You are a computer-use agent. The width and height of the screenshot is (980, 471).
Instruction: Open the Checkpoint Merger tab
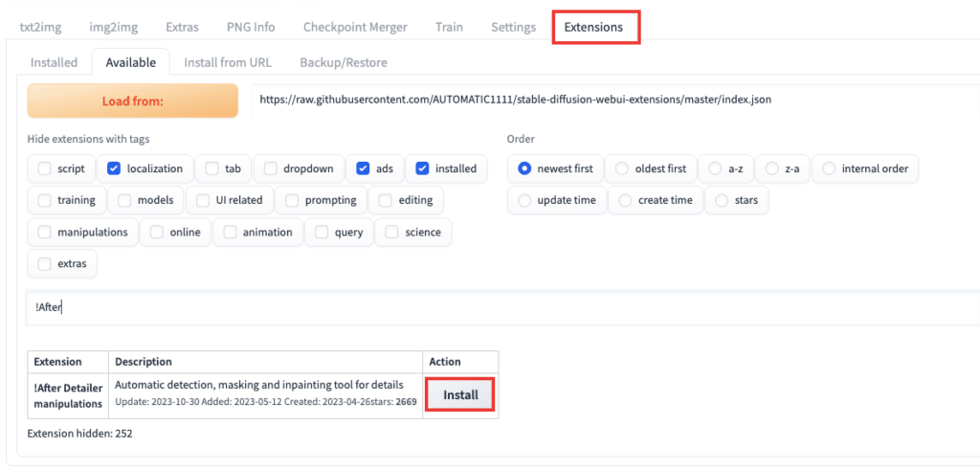[355, 27]
